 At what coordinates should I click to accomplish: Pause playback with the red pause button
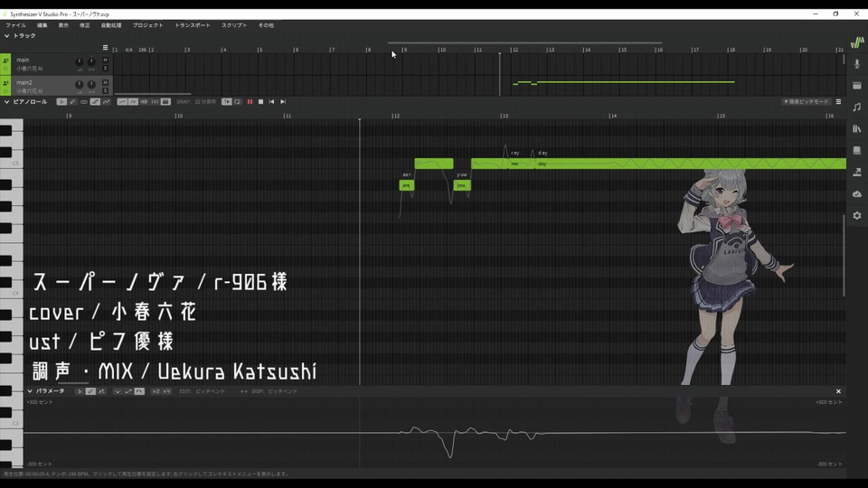(250, 102)
